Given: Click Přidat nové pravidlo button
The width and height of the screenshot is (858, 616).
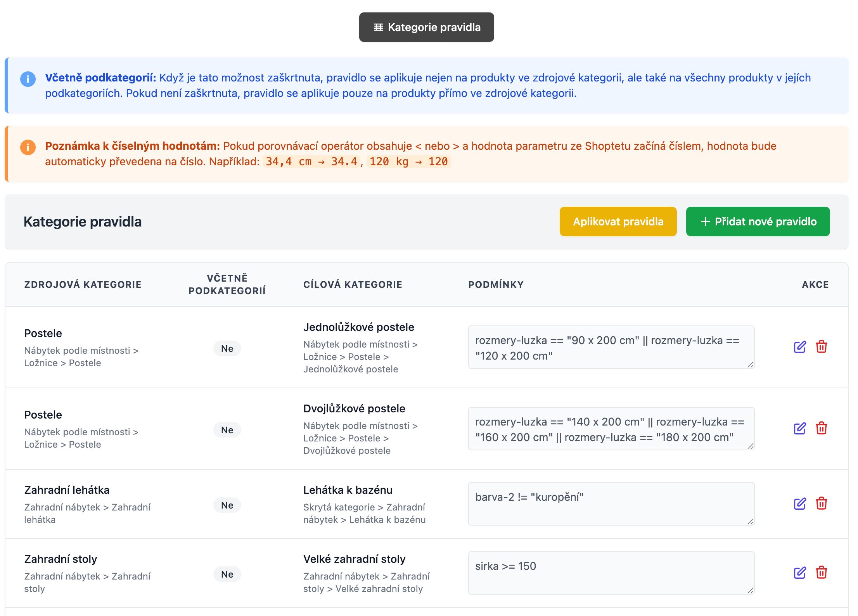Looking at the screenshot, I should pyautogui.click(x=758, y=221).
